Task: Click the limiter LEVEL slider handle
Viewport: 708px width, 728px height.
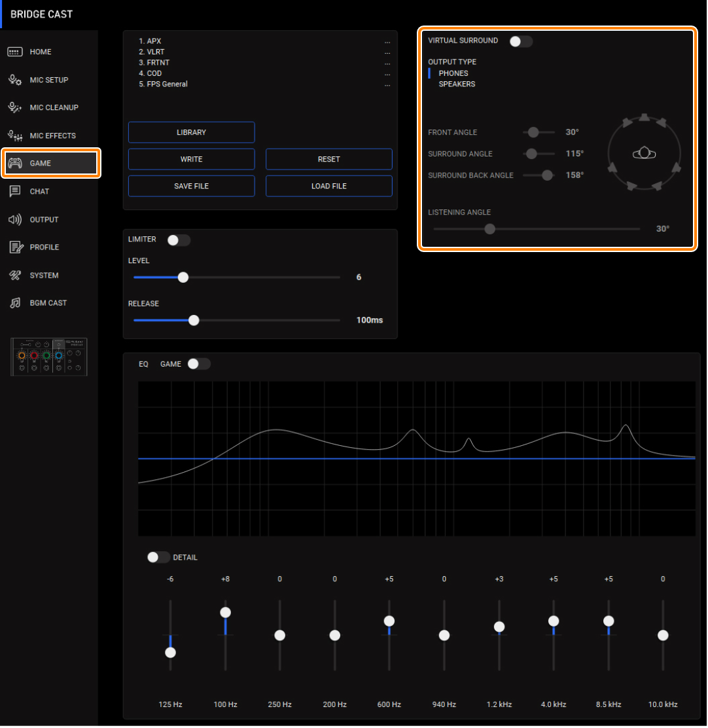Action: tap(183, 277)
